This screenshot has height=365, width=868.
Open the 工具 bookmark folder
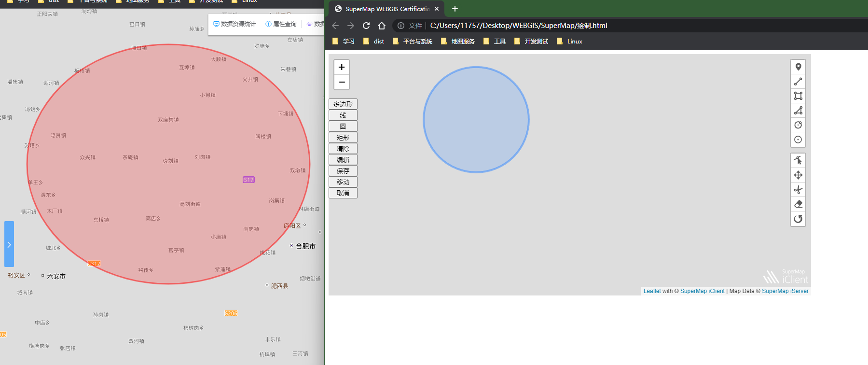pos(495,42)
